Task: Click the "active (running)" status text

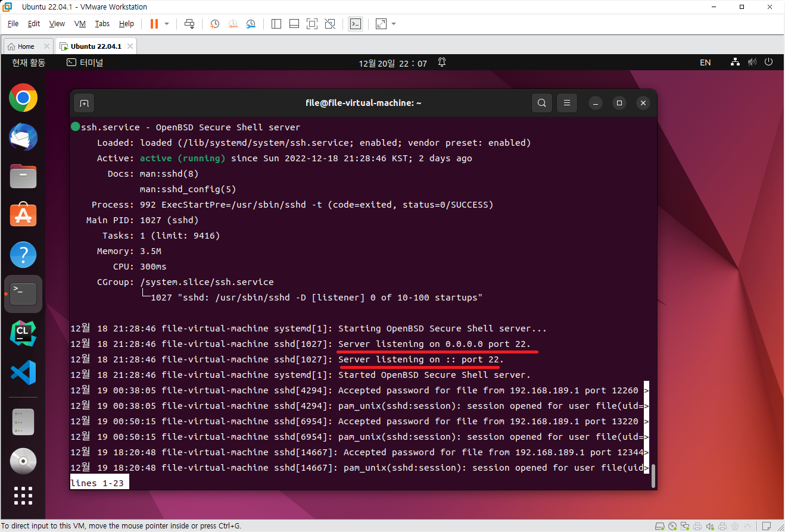Action: 183,158
